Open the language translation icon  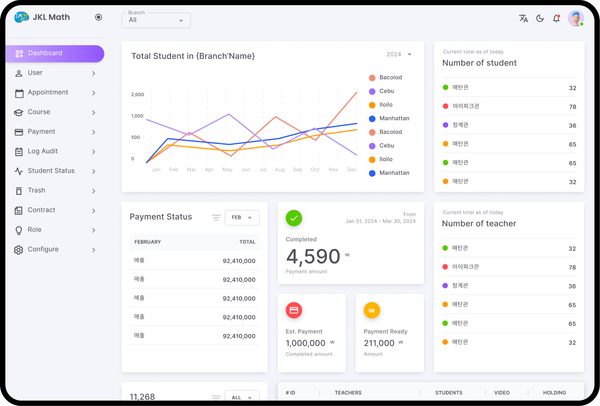click(523, 18)
